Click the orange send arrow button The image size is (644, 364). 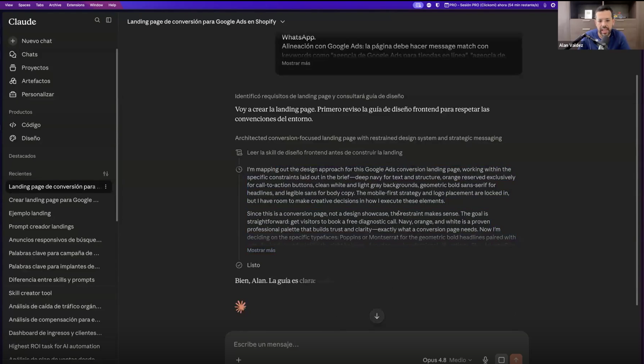516,360
